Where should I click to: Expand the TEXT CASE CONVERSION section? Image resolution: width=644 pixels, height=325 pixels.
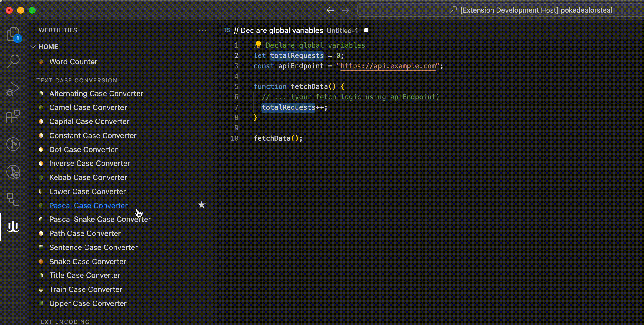77,80
